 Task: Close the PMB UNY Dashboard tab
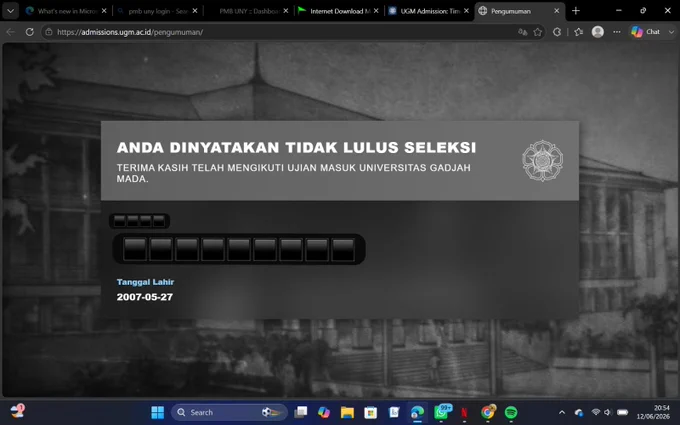point(286,11)
